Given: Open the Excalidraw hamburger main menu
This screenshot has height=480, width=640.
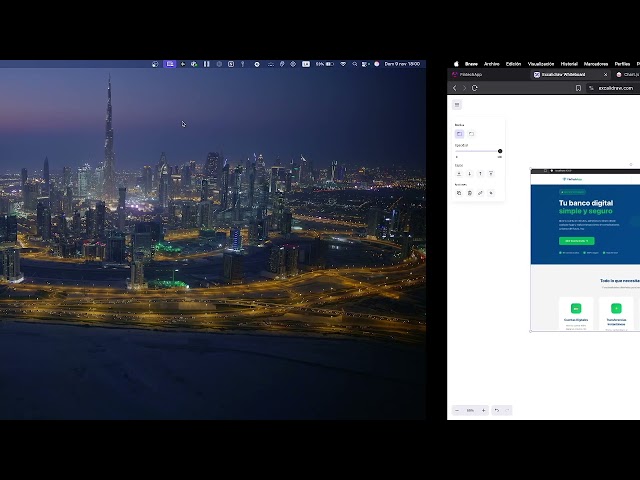Looking at the screenshot, I should click(x=457, y=105).
